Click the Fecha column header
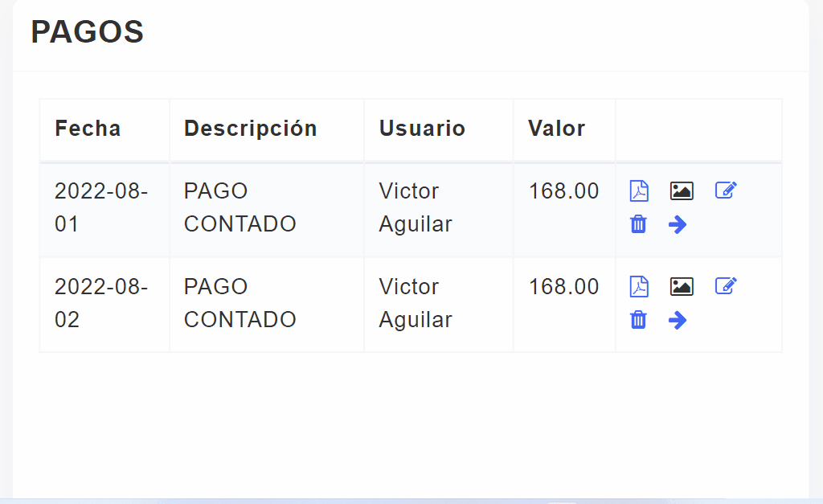 (x=88, y=129)
